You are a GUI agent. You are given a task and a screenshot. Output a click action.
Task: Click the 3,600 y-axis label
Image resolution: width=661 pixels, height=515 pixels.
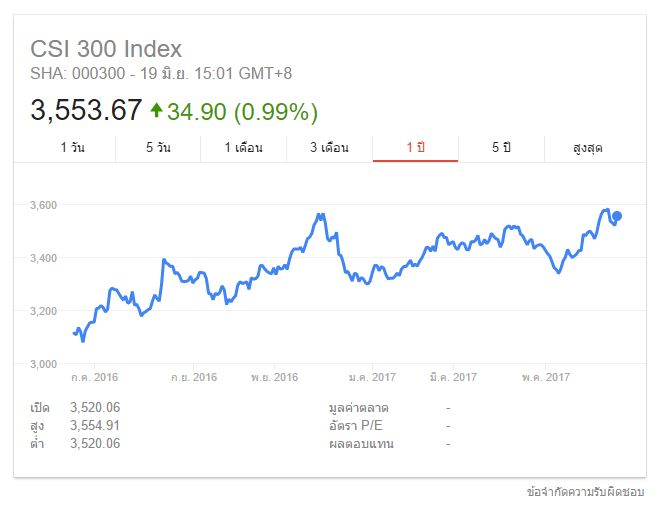pos(44,205)
